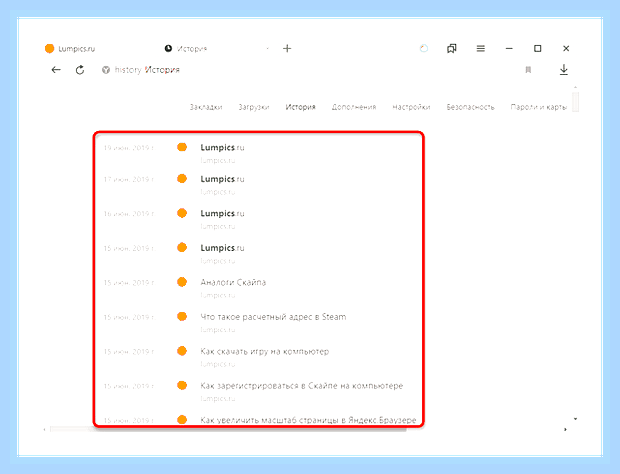Click lumpics.ru domain under Как скачать игру
Image resolution: width=620 pixels, height=474 pixels.
tap(218, 364)
